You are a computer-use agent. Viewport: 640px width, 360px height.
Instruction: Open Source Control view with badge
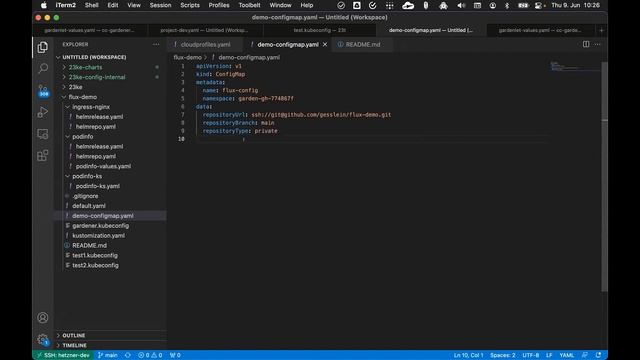[43, 91]
